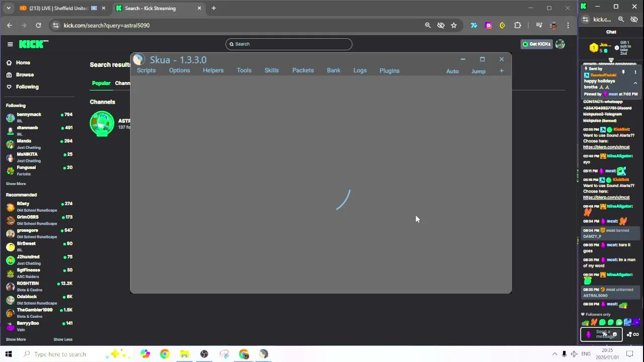Open the Packets menu in Skua

[x=303, y=70]
